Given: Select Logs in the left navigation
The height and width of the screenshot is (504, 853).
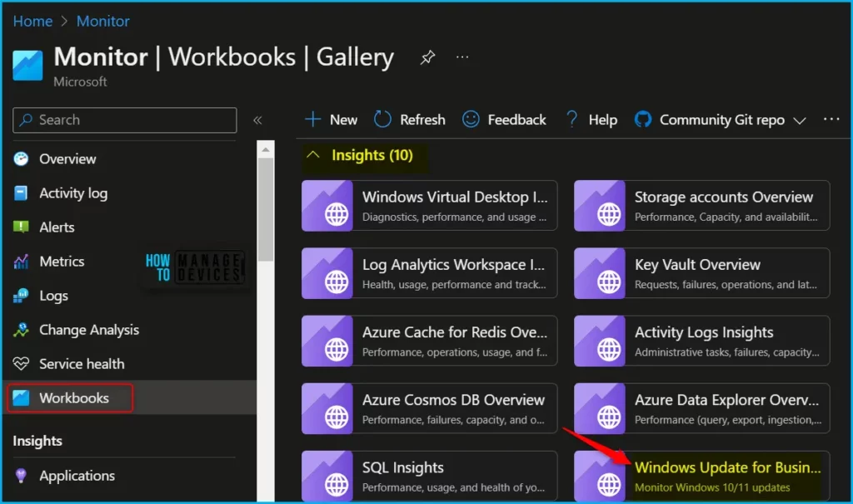Looking at the screenshot, I should coord(53,296).
